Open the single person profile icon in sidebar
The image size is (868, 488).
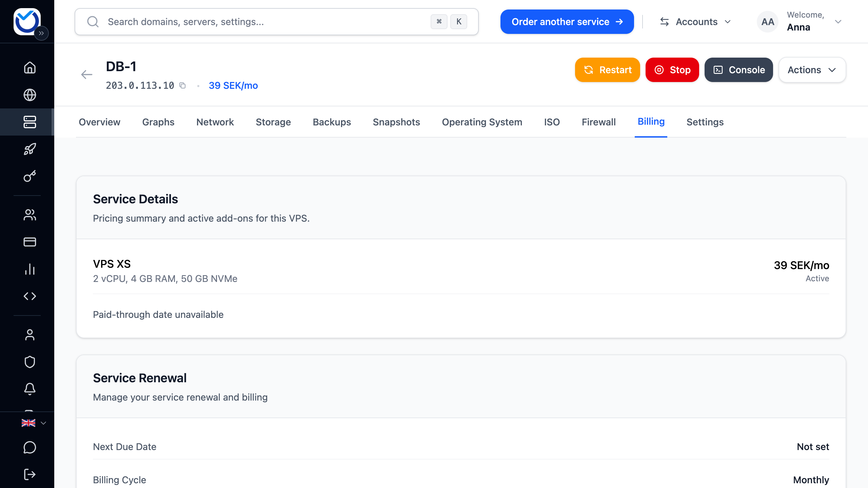click(30, 335)
